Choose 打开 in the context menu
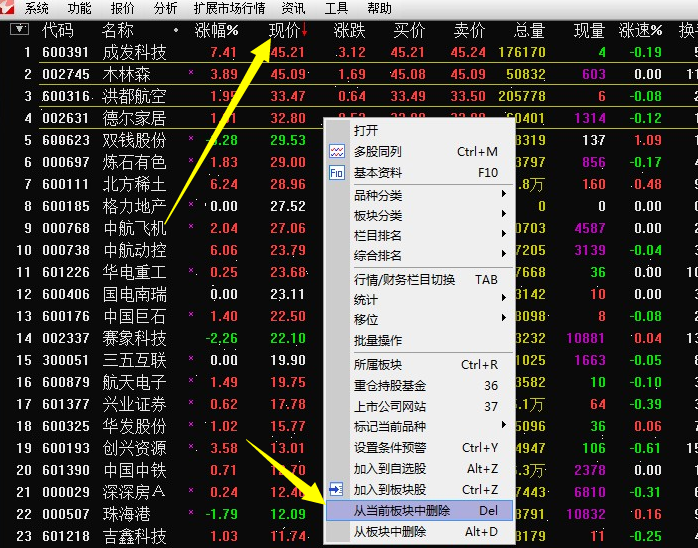Viewport: 698px width, 548px height. tap(419, 130)
